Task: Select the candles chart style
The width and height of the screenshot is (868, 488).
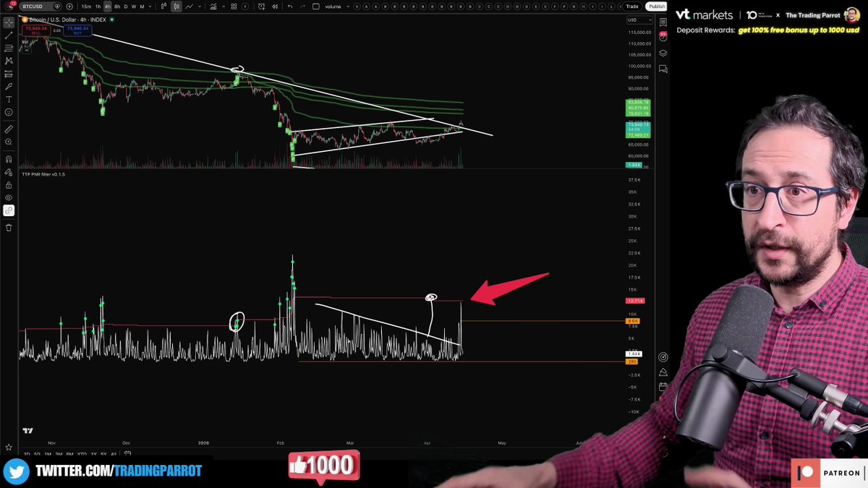Action: pyautogui.click(x=176, y=7)
